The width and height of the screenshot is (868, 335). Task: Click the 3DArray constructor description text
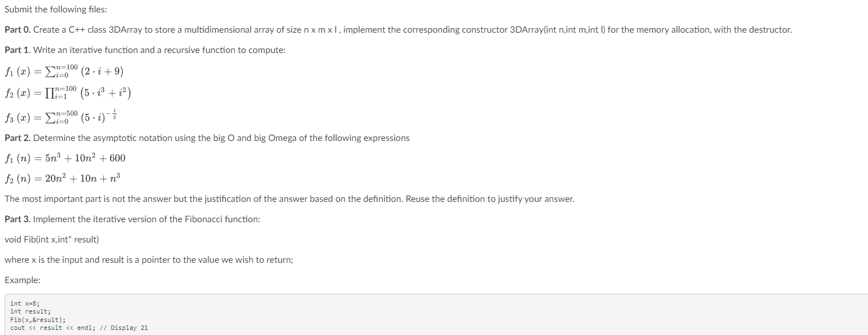[x=412, y=30]
